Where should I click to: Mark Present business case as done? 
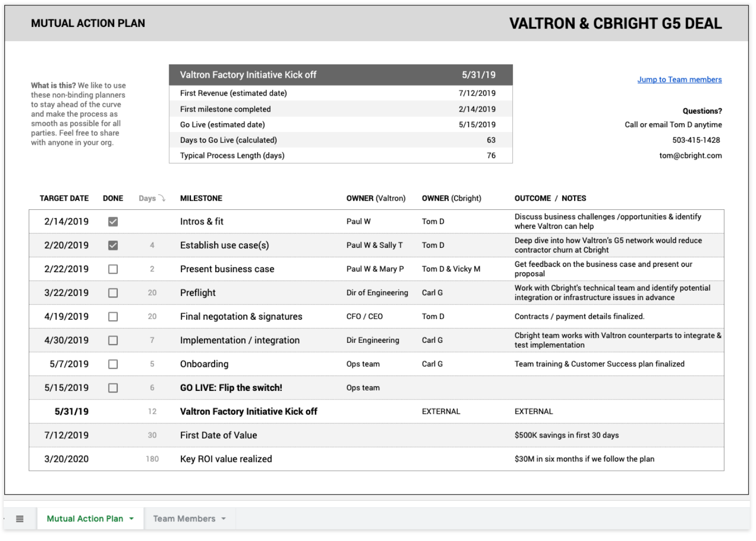tap(113, 268)
